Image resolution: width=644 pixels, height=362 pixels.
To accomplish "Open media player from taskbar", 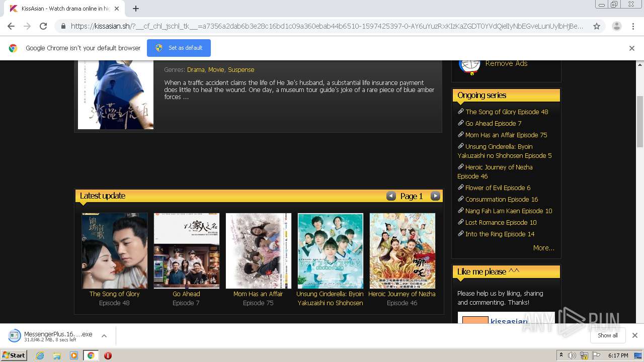I will click(x=74, y=355).
